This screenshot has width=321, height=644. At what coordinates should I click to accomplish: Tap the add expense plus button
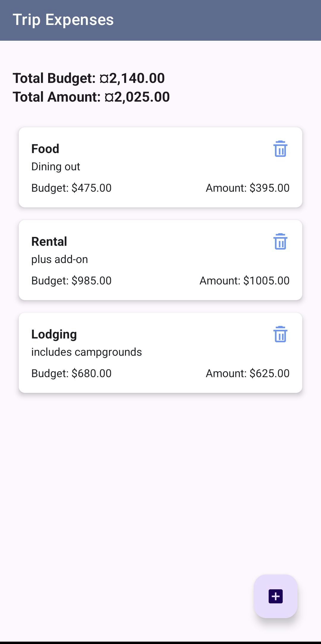coord(276,596)
